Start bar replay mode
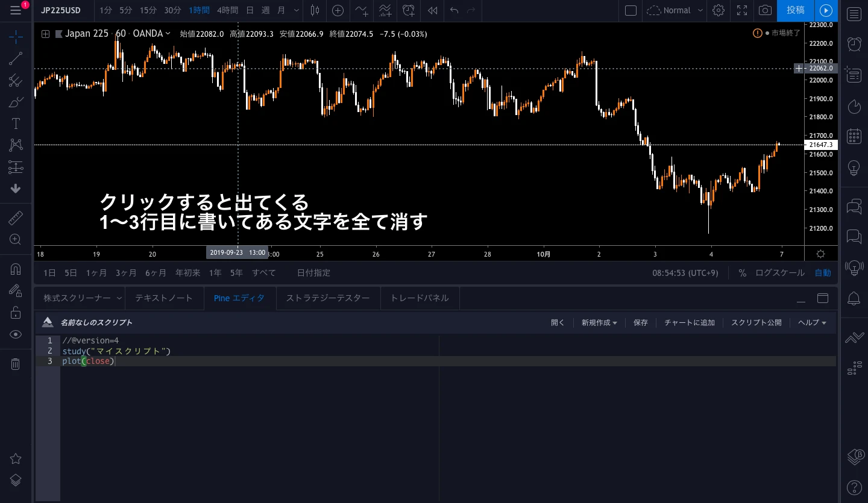 coord(432,11)
